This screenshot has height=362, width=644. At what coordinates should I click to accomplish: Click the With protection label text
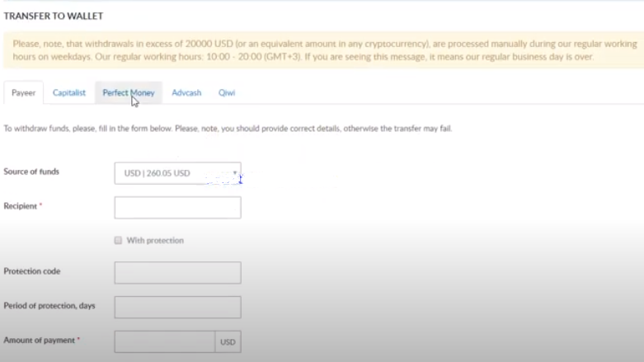(x=155, y=241)
